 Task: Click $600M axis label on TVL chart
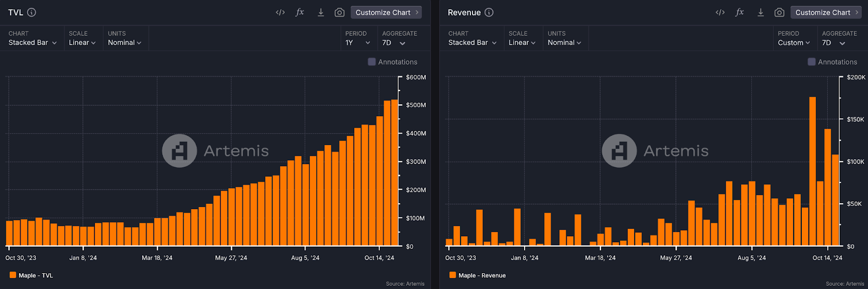click(x=416, y=77)
